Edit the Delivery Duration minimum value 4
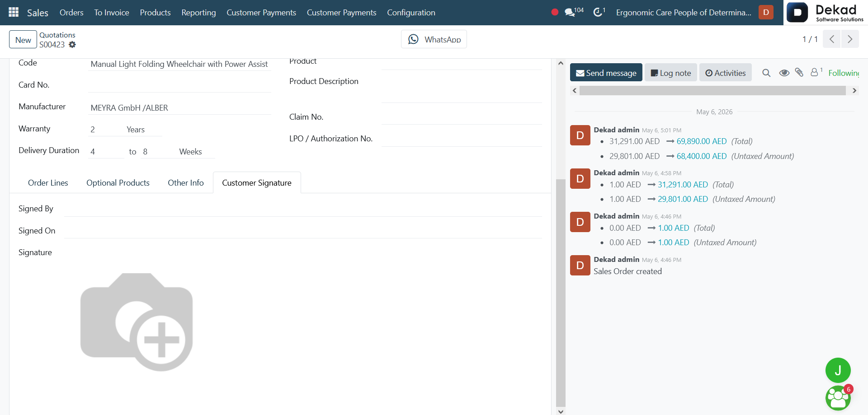Screen dimensions: 868x415 click(x=106, y=152)
